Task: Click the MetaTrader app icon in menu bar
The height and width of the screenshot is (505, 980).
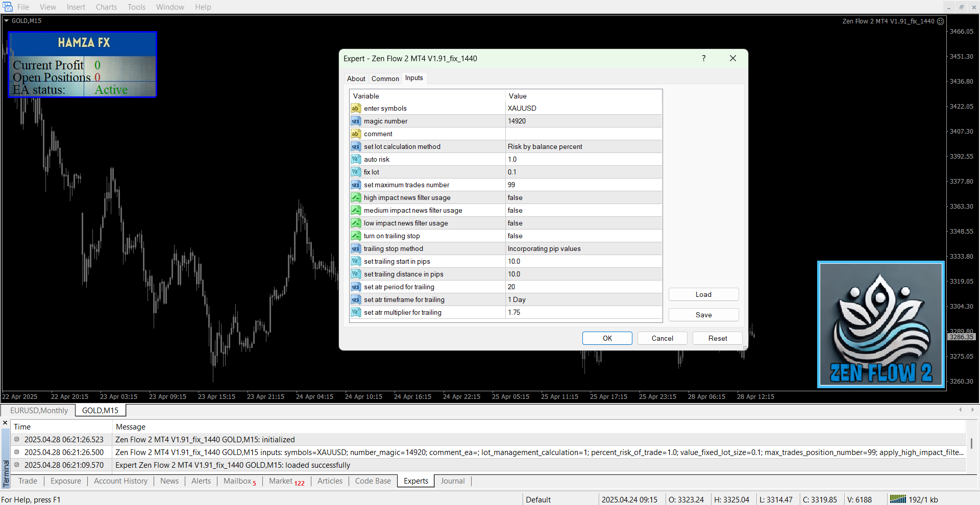Action: pos(8,7)
